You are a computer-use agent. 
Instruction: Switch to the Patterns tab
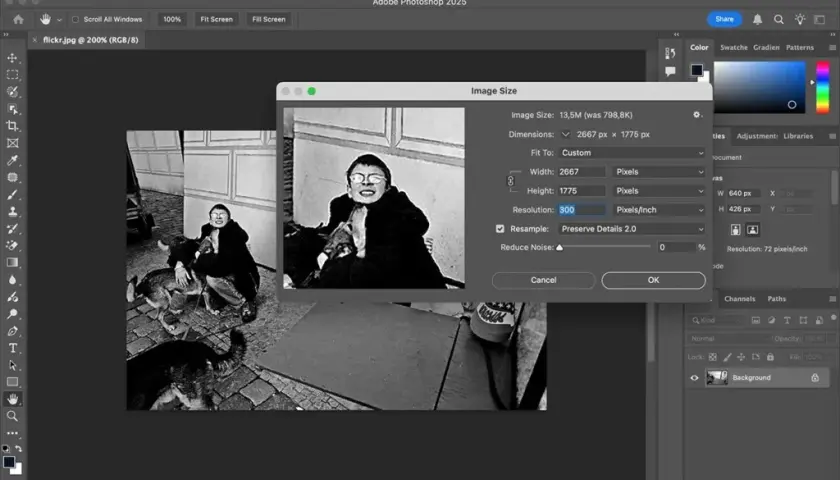pos(800,48)
